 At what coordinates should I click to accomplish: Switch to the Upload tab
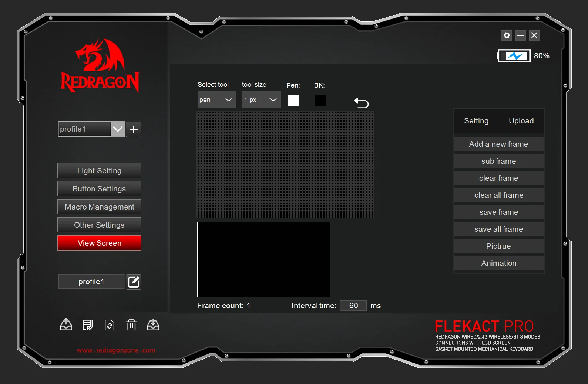(521, 121)
